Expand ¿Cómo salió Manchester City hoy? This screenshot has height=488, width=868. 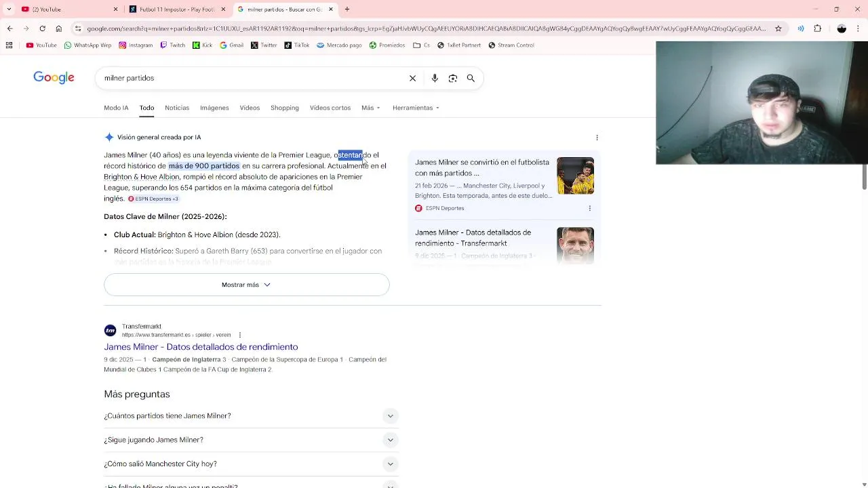(251, 464)
